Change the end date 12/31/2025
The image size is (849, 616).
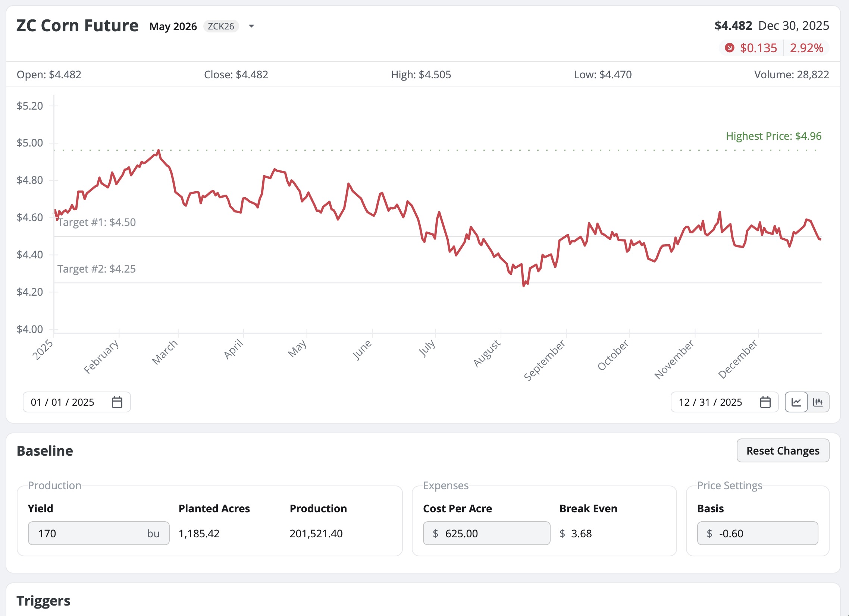click(x=711, y=402)
